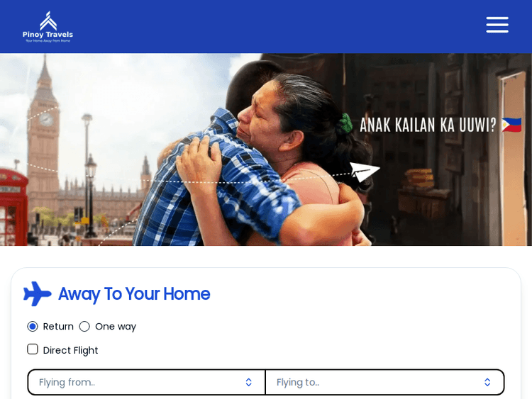This screenshot has width=532, height=399.
Task: Open the hamburger navigation menu
Action: [497, 25]
